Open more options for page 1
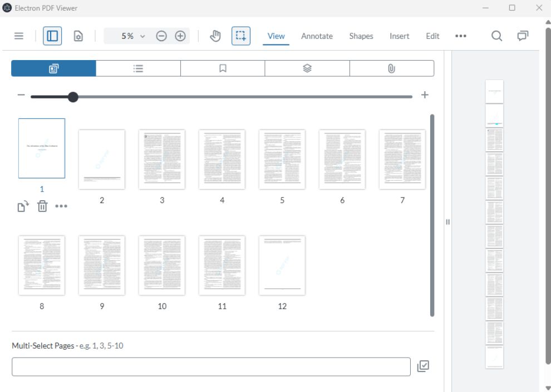The image size is (551, 392). pyautogui.click(x=61, y=206)
